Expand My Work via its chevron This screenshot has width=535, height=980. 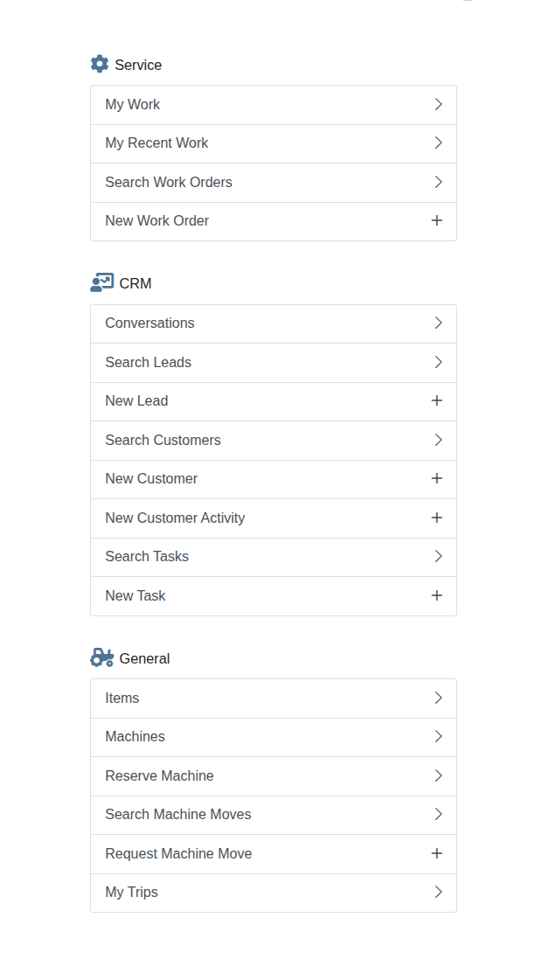[438, 104]
